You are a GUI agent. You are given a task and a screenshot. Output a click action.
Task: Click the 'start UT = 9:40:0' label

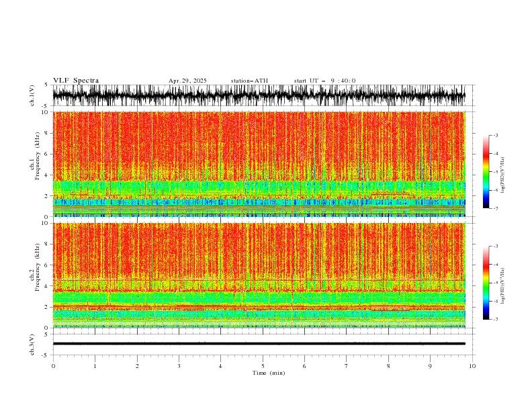click(324, 81)
